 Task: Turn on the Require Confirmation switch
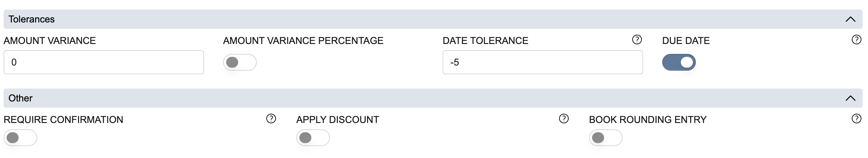(20, 137)
